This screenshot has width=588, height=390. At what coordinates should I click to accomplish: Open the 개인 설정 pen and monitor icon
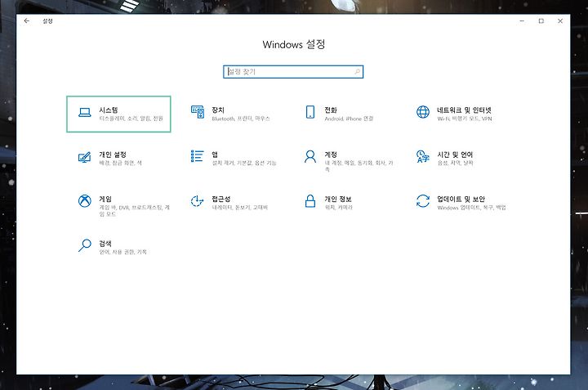pyautogui.click(x=85, y=157)
